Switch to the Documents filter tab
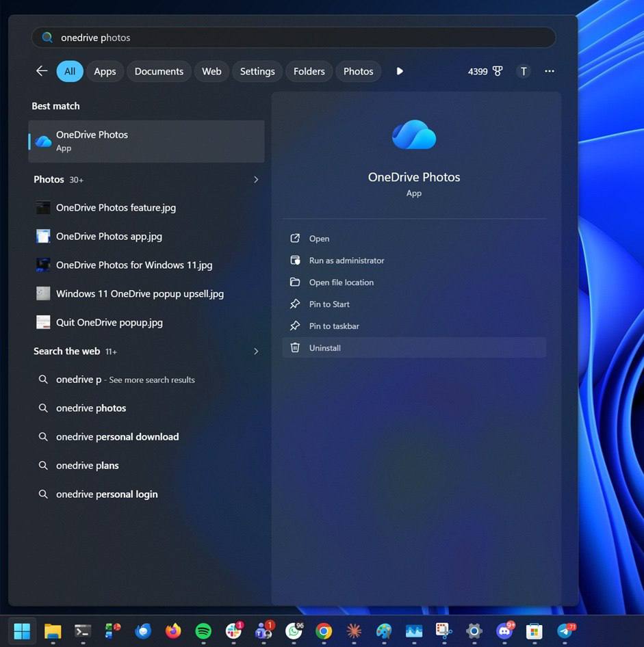The image size is (644, 647). (x=159, y=71)
